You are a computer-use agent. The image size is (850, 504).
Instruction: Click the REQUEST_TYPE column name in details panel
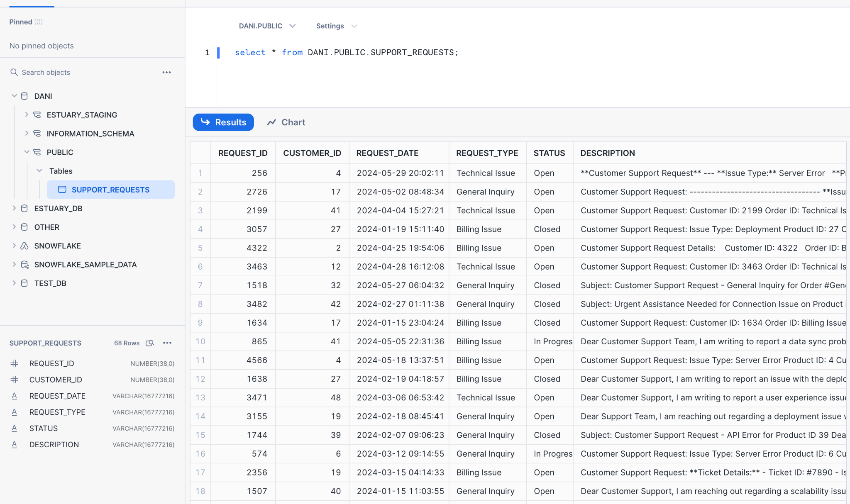(57, 412)
